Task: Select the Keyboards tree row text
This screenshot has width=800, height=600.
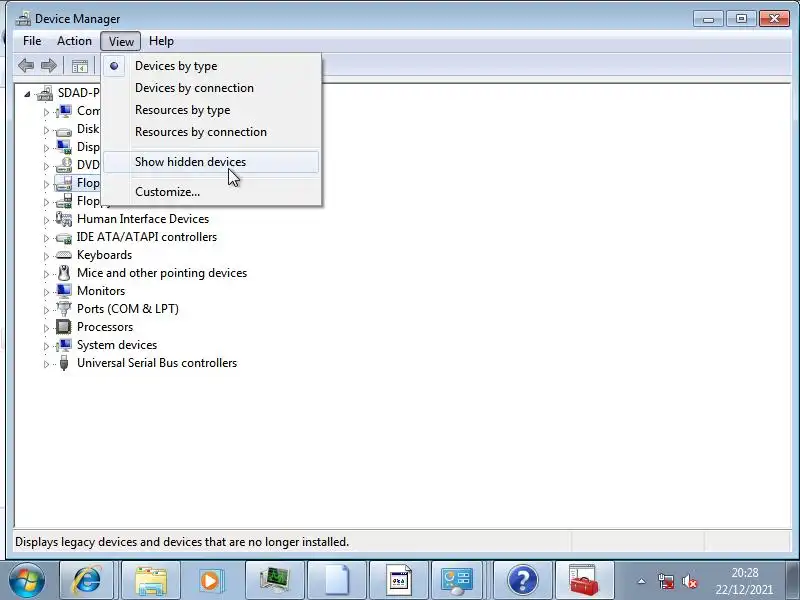Action: (105, 255)
